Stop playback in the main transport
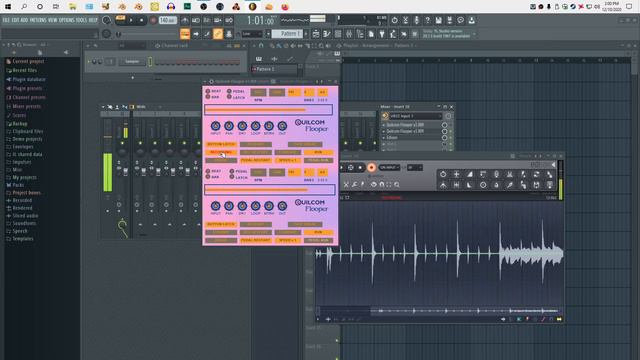Viewport: 640px width, 360px height. coord(141,20)
